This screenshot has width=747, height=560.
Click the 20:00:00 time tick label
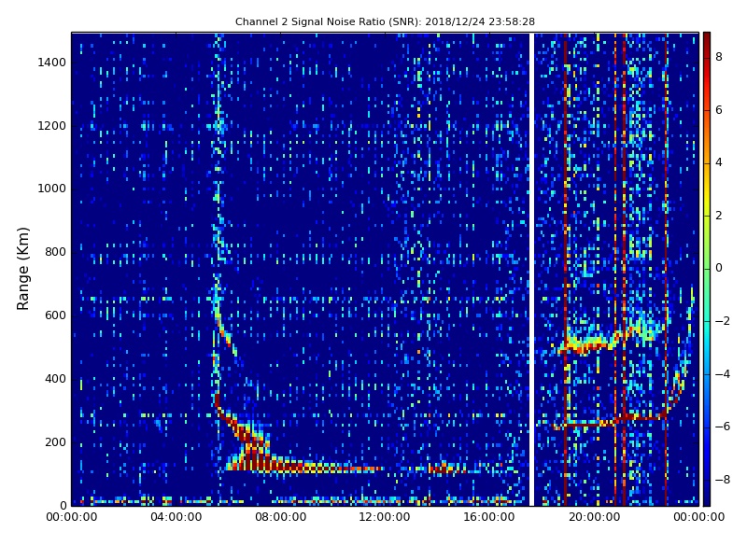pos(594,517)
